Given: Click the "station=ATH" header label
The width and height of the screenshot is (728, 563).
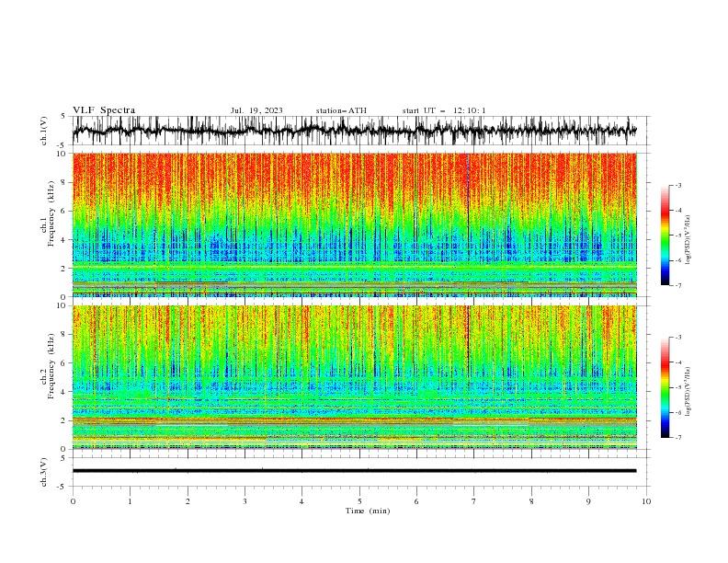Looking at the screenshot, I should pyautogui.click(x=341, y=110).
